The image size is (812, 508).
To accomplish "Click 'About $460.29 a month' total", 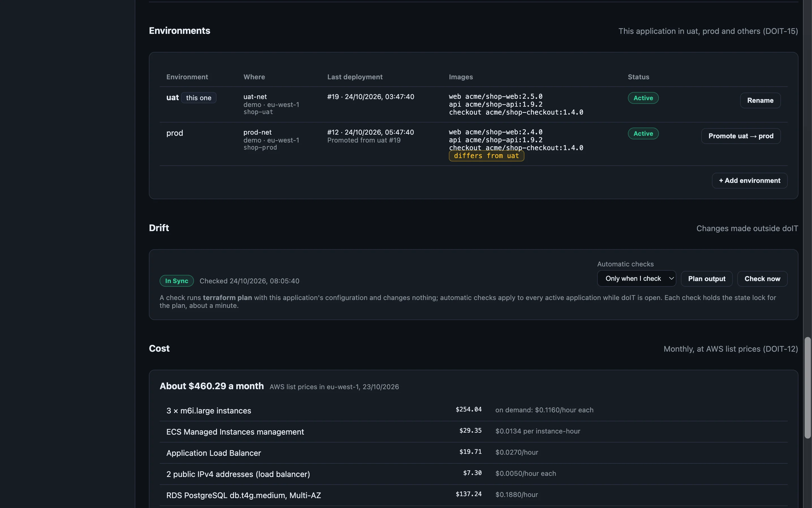I will [212, 386].
